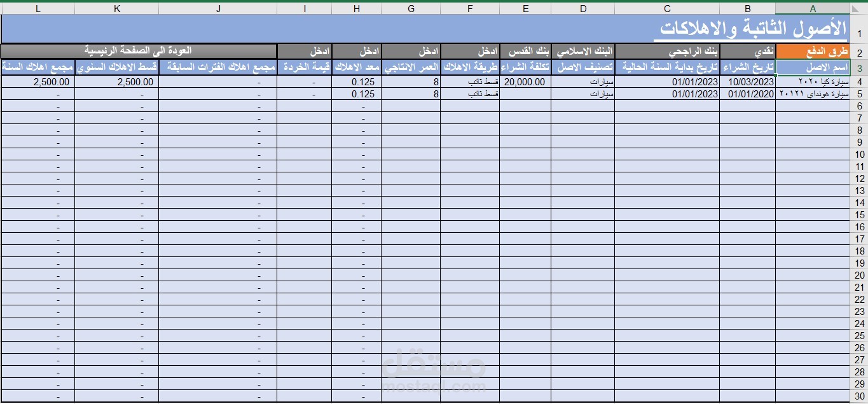Viewport: 868px width, 404px height.
Task: Select row 20 header
Action: pos(858,275)
